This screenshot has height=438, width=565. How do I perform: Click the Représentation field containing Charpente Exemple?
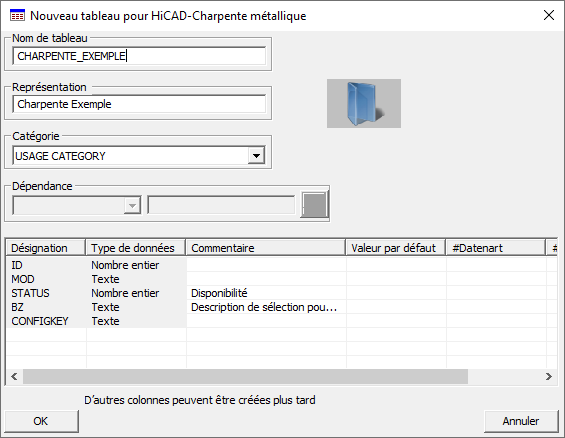pos(139,104)
